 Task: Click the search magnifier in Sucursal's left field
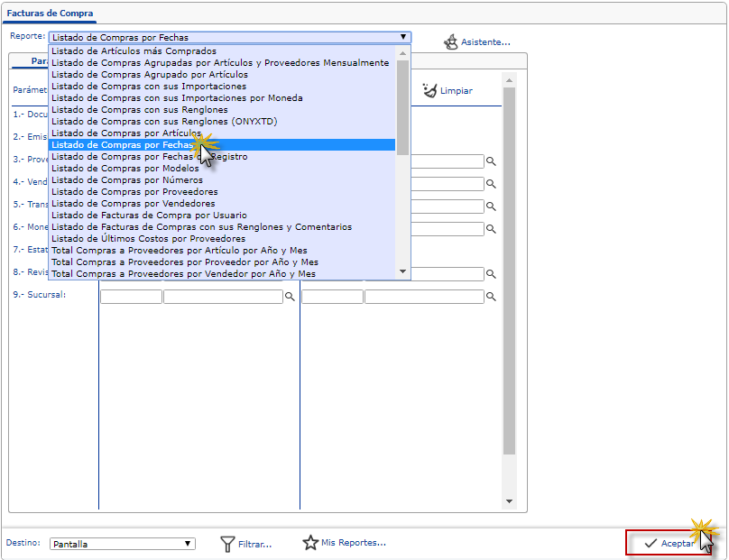290,297
